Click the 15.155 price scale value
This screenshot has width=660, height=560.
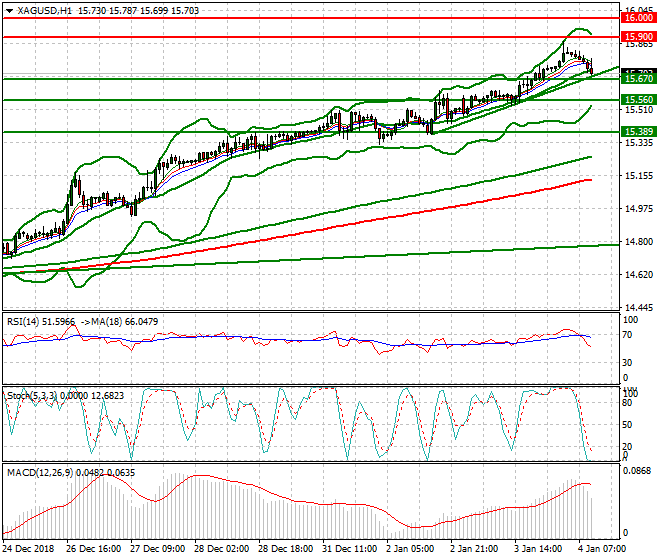639,176
